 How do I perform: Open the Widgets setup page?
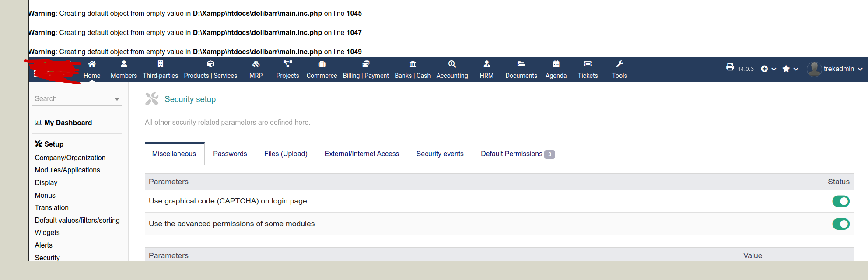coord(47,232)
